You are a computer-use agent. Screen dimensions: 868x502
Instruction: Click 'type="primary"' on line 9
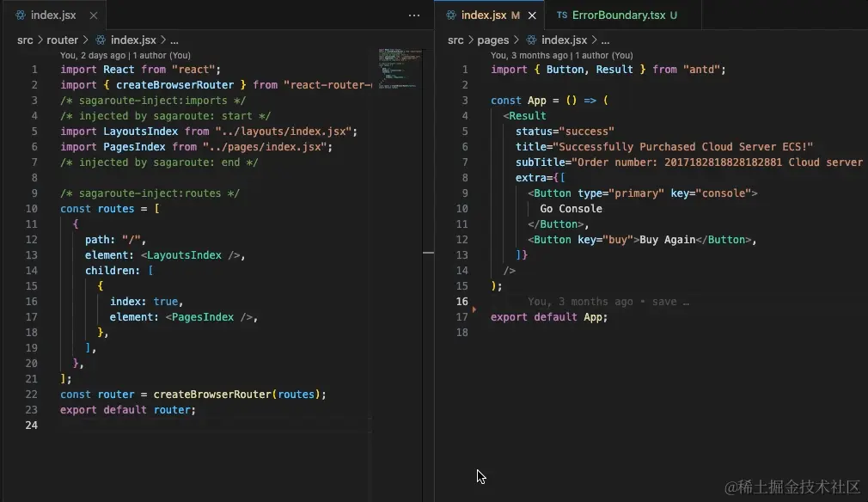pyautogui.click(x=620, y=193)
